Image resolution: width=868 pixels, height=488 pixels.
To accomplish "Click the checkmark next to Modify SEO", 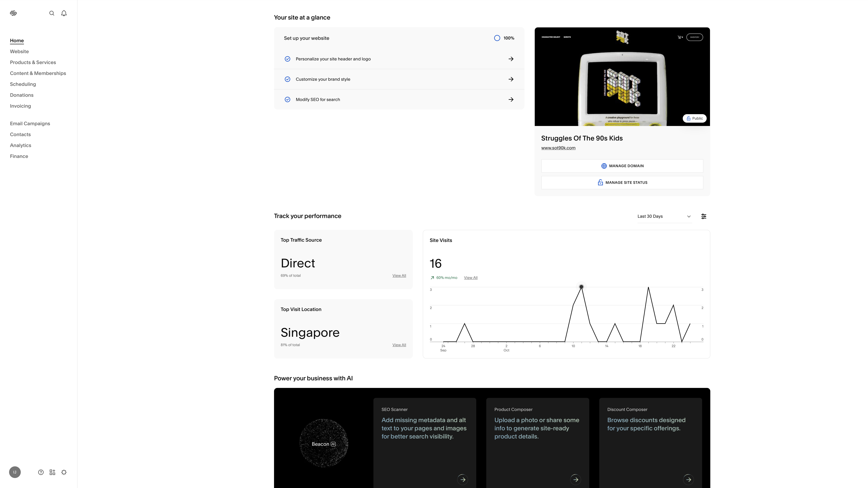I will click(287, 99).
